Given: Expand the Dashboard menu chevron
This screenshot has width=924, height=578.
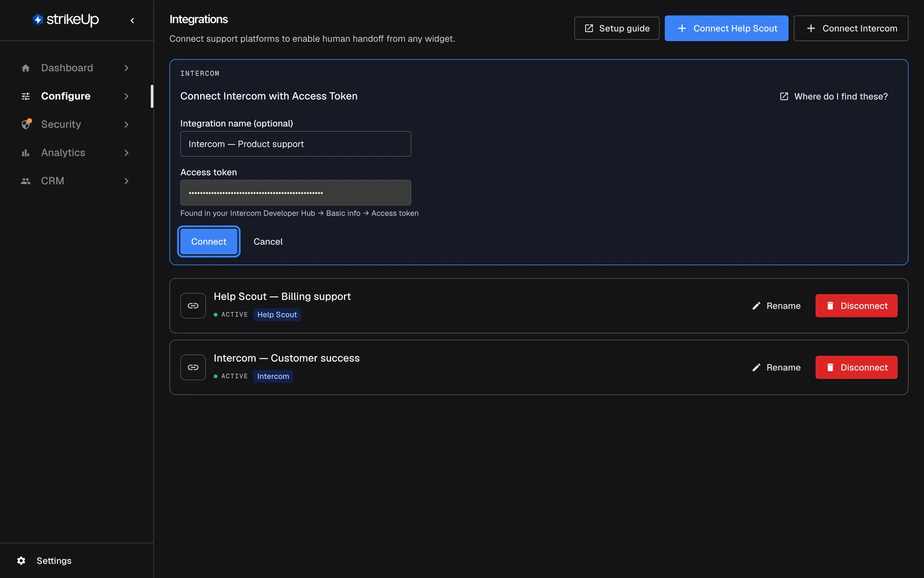Looking at the screenshot, I should pos(126,68).
